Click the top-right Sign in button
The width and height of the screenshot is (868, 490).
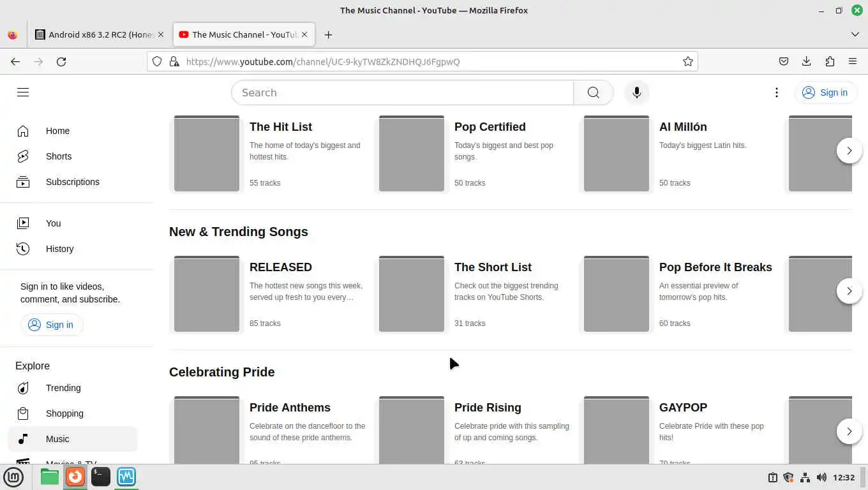[x=825, y=93]
